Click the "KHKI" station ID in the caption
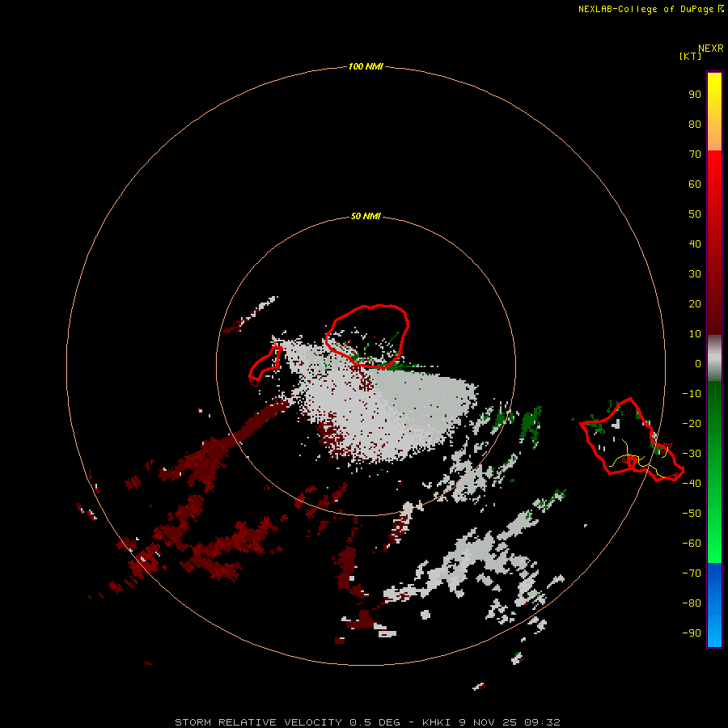This screenshot has height=728, width=728. click(x=438, y=722)
